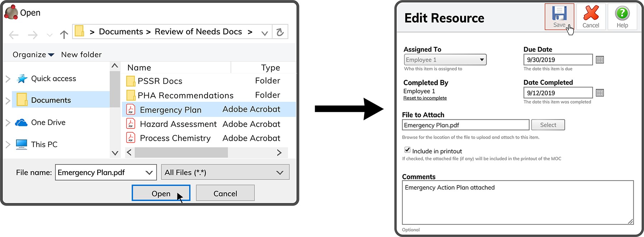Screen dimensions: 644x237
Task: Select One Drive in navigation pane
Action: click(x=48, y=123)
